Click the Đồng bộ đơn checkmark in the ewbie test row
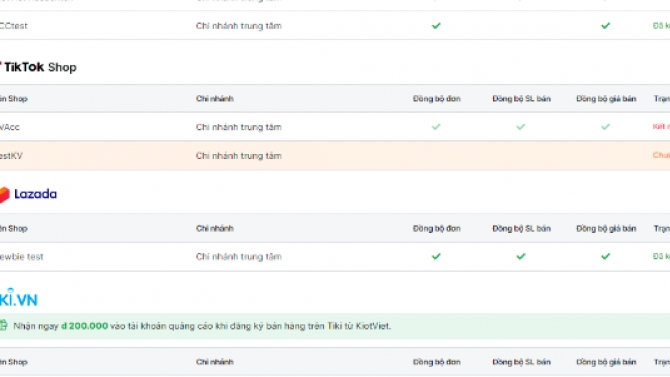 (x=436, y=256)
